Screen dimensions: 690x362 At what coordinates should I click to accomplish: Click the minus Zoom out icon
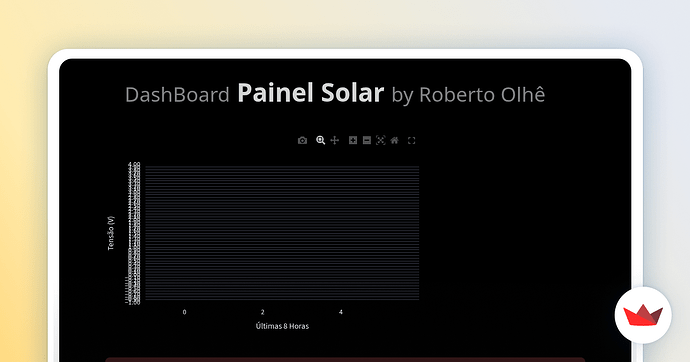367,140
